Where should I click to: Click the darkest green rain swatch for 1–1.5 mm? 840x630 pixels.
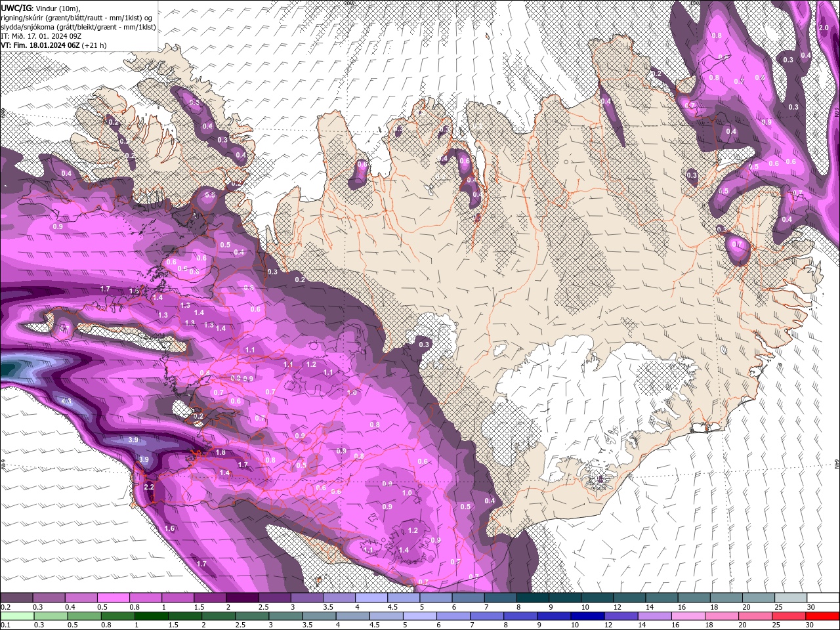(150, 616)
